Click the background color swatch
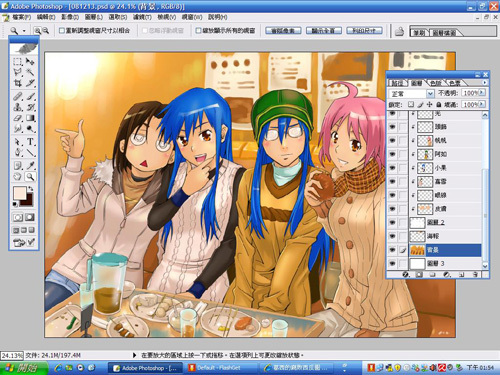Image resolution: width=500 pixels, height=375 pixels. coord(28,200)
